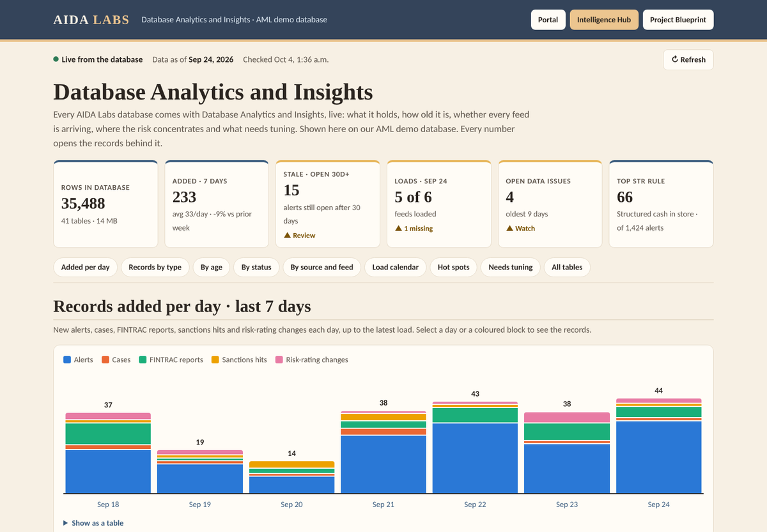Open the Stale open 30D+ card
Image resolution: width=767 pixels, height=532 pixels.
pos(328,204)
